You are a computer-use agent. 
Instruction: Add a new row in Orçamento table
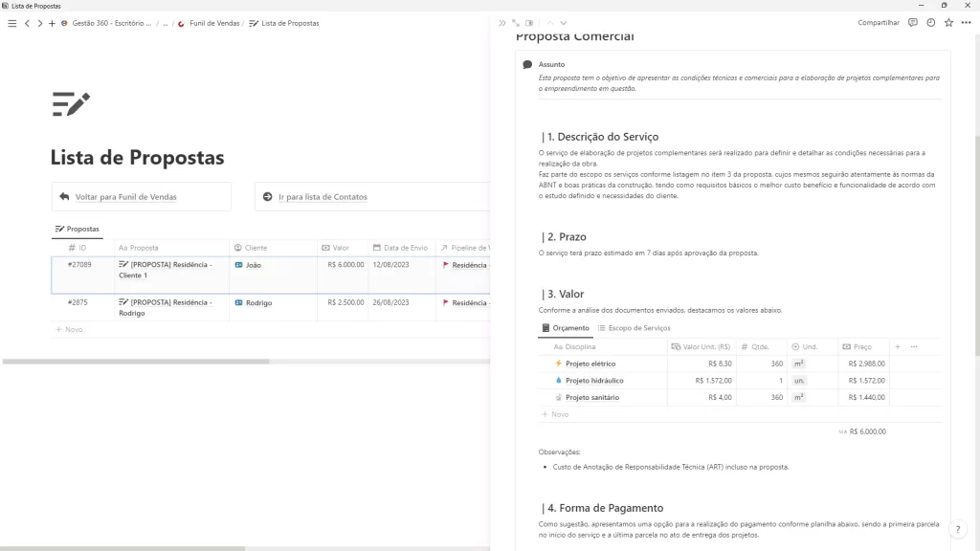click(x=556, y=414)
